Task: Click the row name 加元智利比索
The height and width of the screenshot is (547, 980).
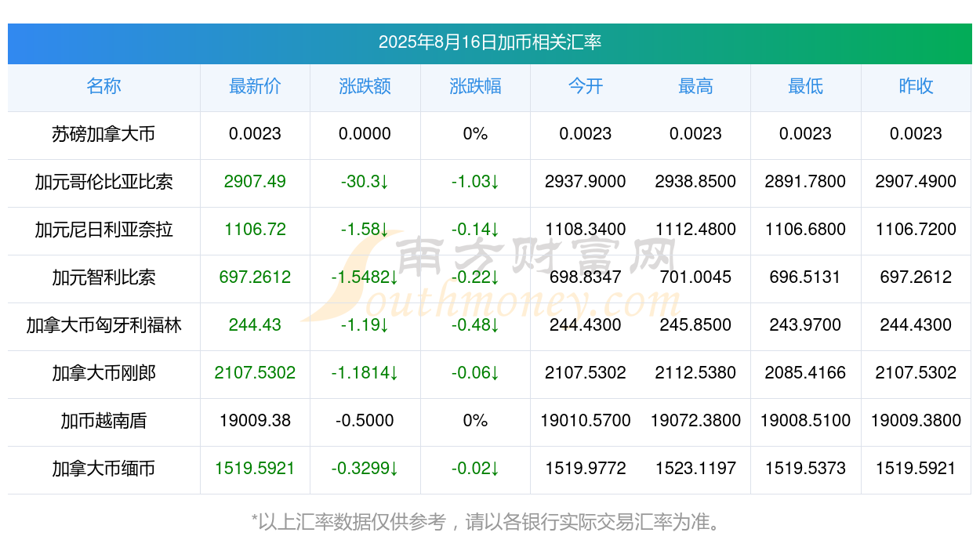Action: pos(104,277)
